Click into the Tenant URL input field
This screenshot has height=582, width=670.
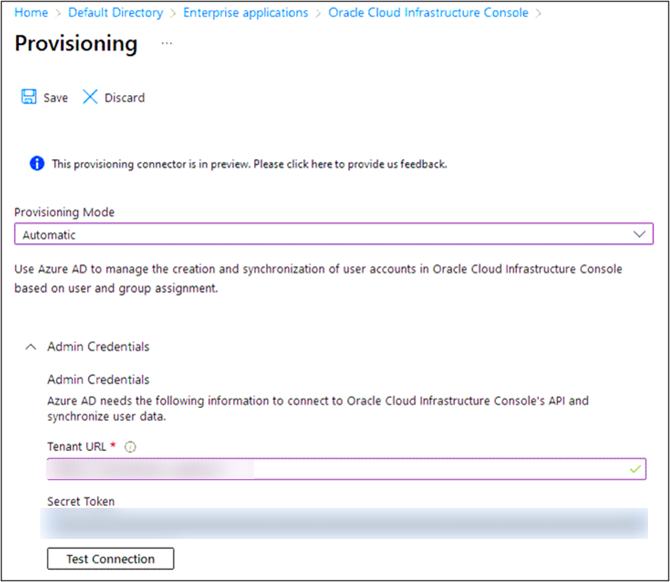347,469
